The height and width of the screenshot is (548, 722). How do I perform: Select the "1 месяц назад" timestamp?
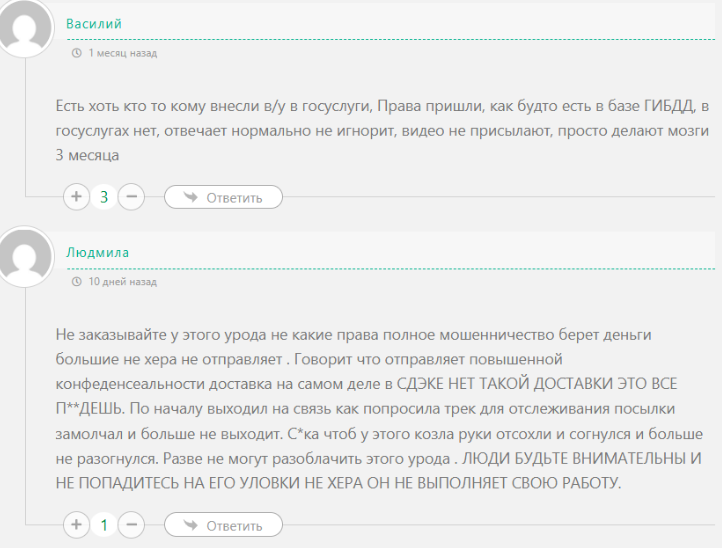click(122, 53)
